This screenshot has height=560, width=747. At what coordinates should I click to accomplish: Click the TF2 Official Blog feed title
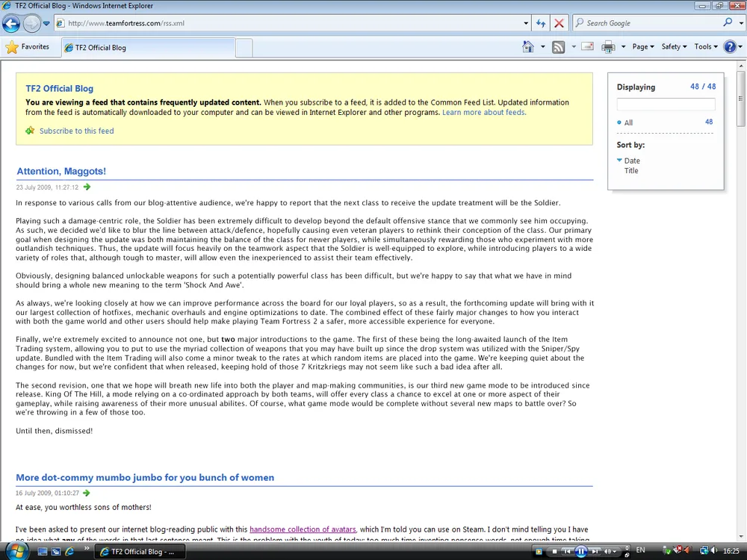pyautogui.click(x=60, y=89)
